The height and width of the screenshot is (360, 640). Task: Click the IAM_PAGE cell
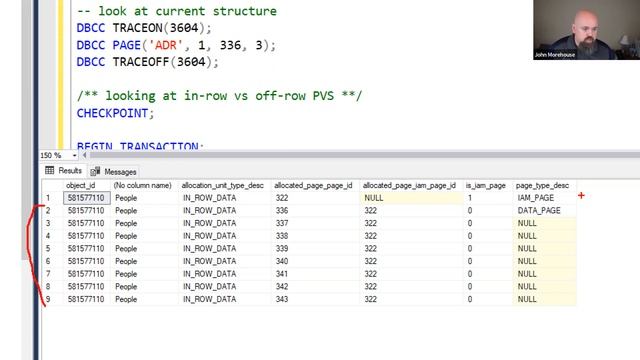[x=544, y=198]
